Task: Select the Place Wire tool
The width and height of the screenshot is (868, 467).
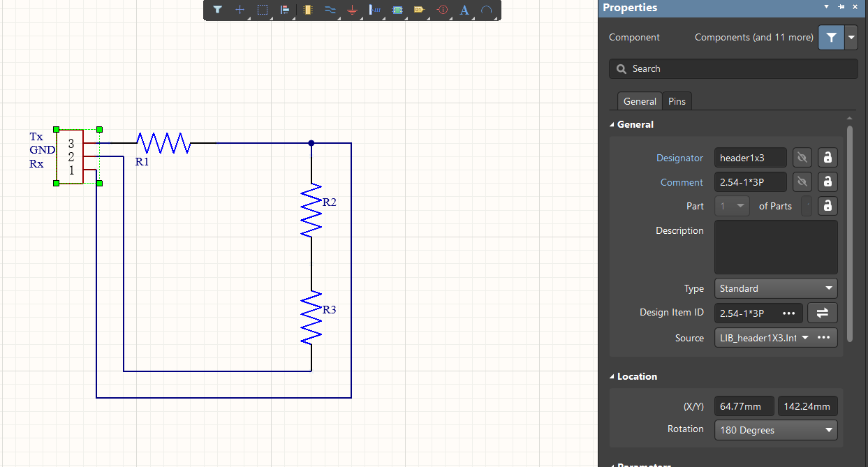Action: [x=330, y=10]
